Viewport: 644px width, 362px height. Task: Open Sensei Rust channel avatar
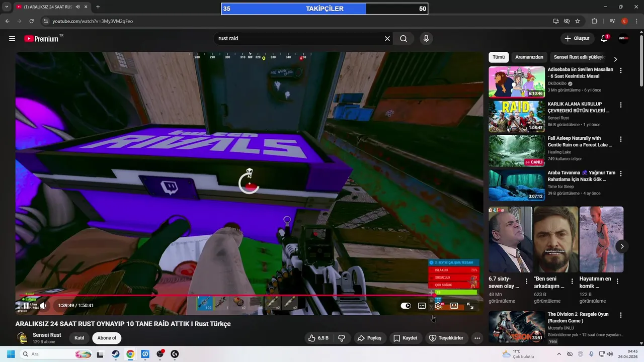tap(22, 338)
